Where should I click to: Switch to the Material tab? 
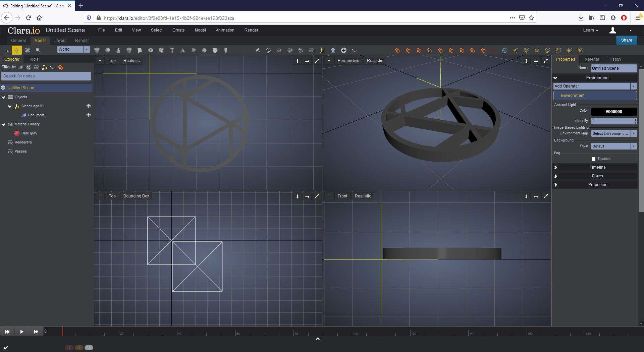click(591, 59)
